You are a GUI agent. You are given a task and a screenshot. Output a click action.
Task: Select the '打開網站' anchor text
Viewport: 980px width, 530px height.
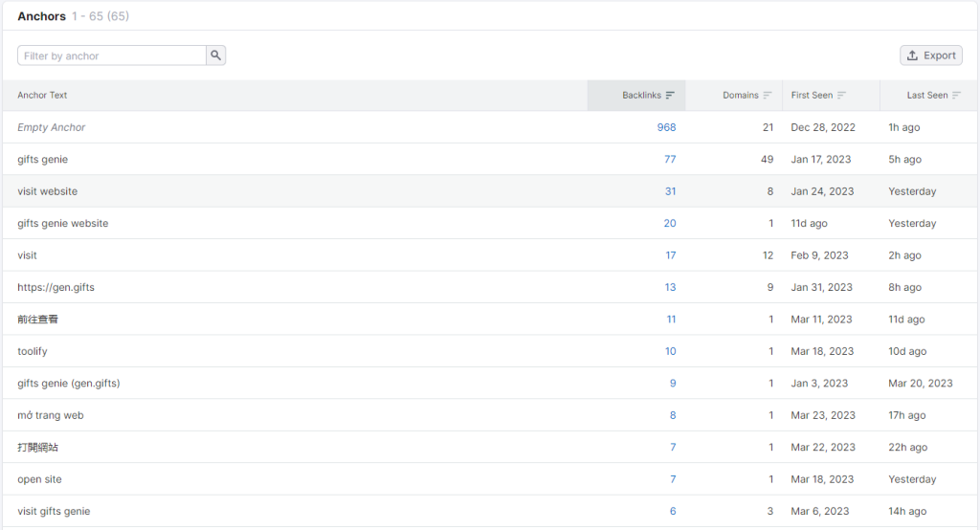(37, 447)
